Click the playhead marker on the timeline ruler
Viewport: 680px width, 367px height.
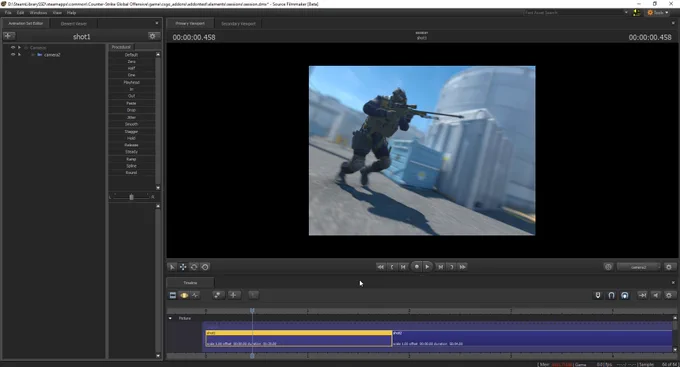(252, 311)
